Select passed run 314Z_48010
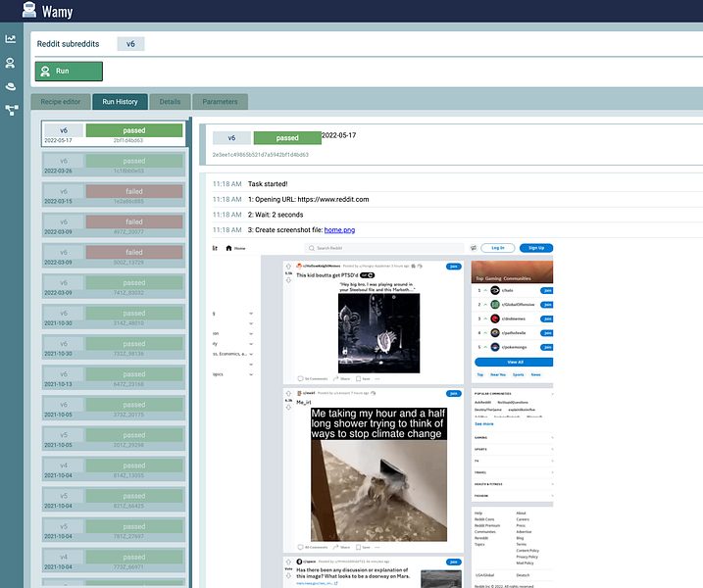 114,317
